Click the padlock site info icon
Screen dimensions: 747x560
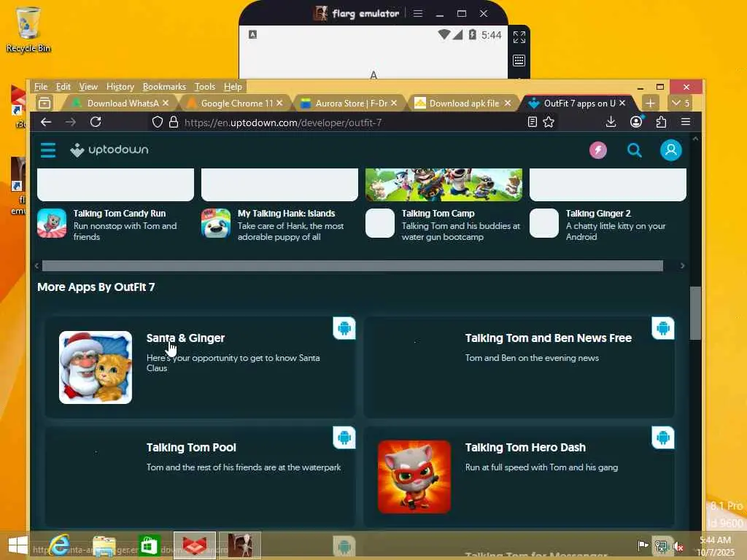pos(174,122)
